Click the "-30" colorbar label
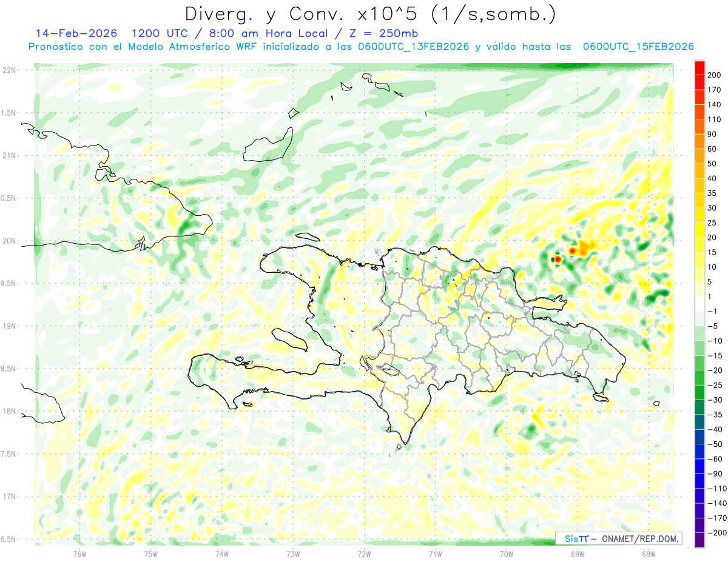 click(x=716, y=400)
